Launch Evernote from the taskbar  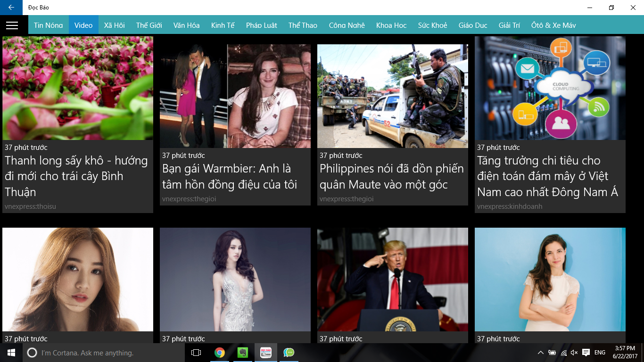click(242, 353)
